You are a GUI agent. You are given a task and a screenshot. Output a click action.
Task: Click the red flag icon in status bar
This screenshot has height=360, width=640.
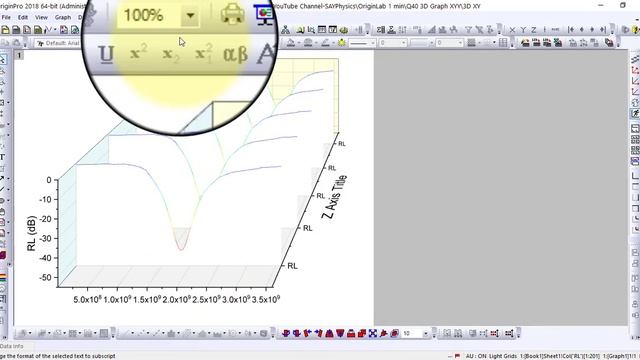(457, 356)
